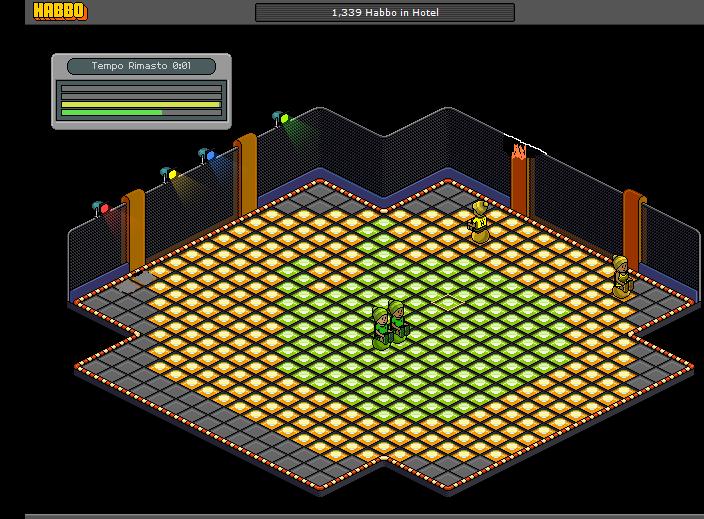Click the second empty team score bar
The width and height of the screenshot is (704, 519).
click(141, 97)
